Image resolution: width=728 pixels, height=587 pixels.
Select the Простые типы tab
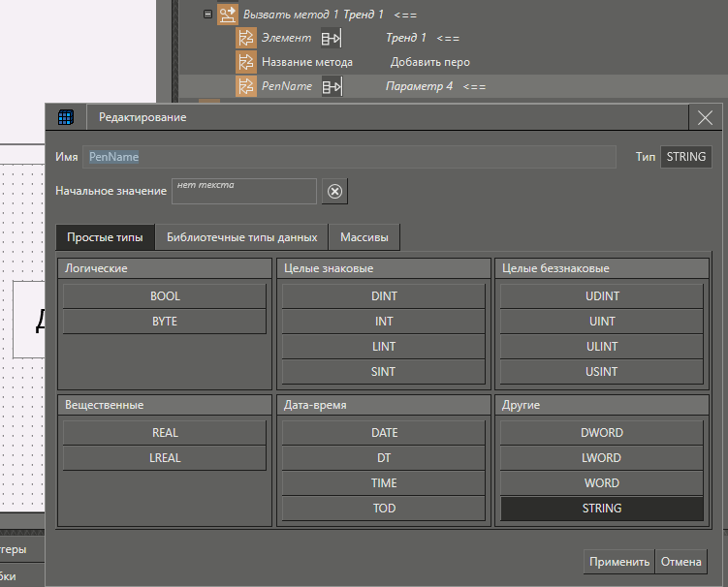[105, 237]
